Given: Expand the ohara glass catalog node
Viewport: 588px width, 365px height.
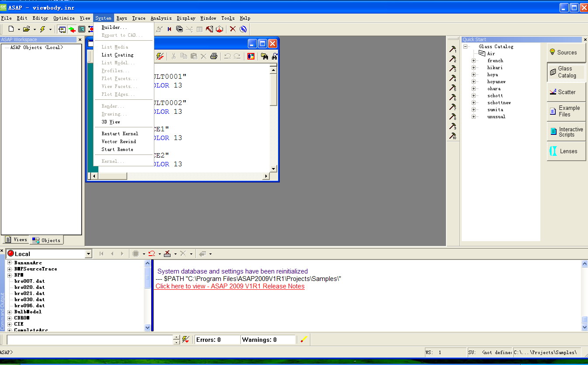Looking at the screenshot, I should pyautogui.click(x=473, y=88).
